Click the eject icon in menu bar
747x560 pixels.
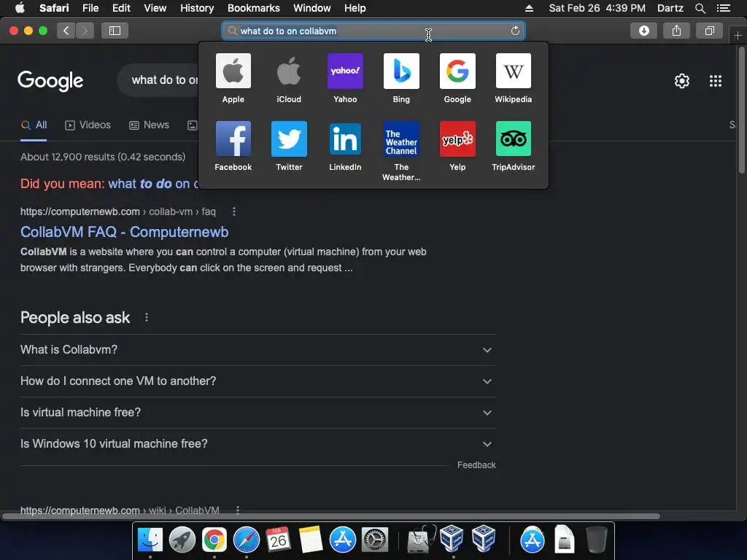point(530,8)
